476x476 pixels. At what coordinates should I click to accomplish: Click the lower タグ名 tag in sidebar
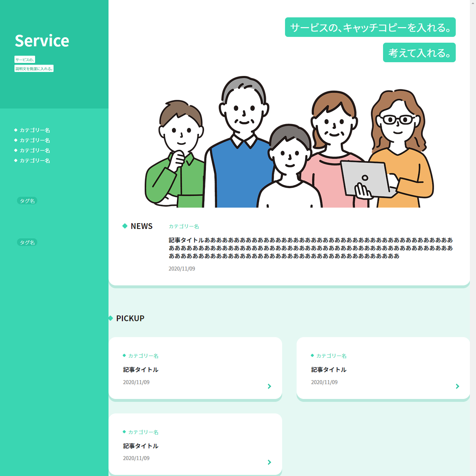click(x=27, y=242)
